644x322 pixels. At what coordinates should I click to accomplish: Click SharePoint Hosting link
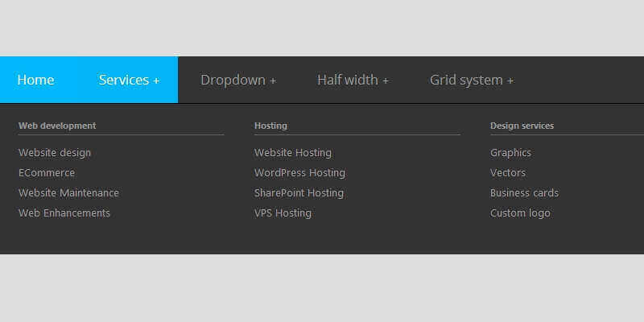(x=299, y=193)
